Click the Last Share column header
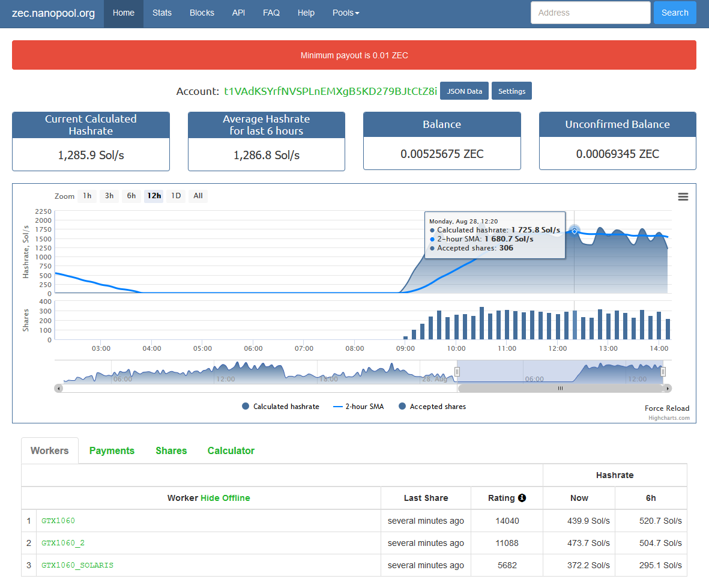The width and height of the screenshot is (709, 588). tap(426, 497)
